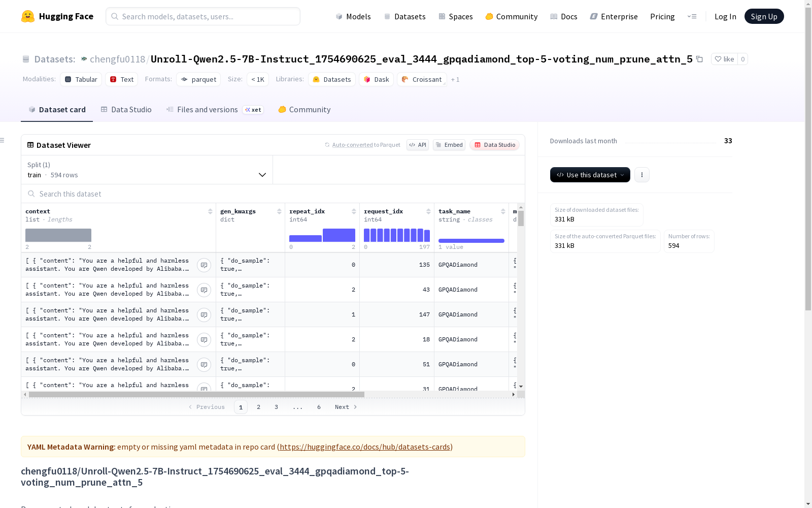812x508 pixels.
Task: Expand the Split train dropdown
Action: [147, 170]
